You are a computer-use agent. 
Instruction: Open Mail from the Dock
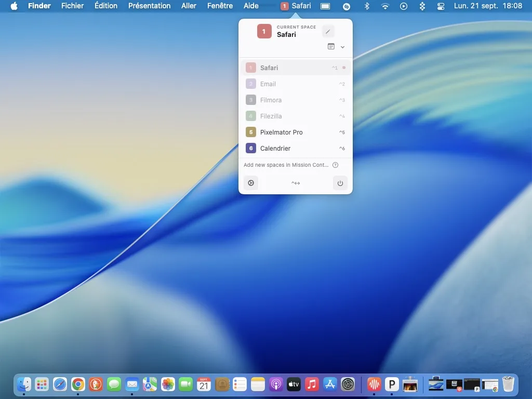pos(132,384)
